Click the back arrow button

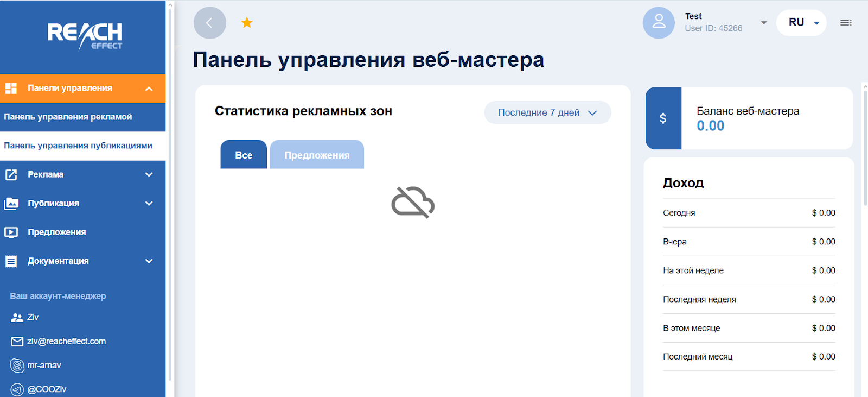[209, 23]
